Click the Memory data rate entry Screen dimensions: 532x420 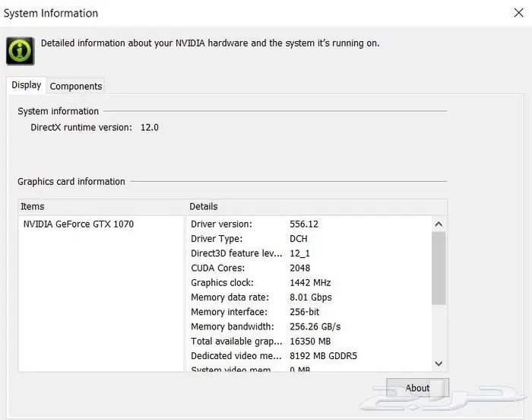(x=230, y=297)
